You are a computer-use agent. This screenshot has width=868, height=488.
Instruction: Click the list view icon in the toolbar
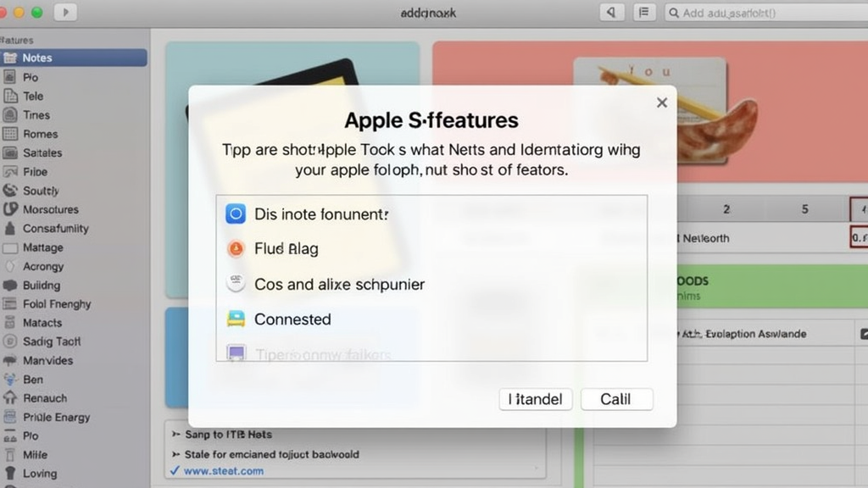[644, 13]
